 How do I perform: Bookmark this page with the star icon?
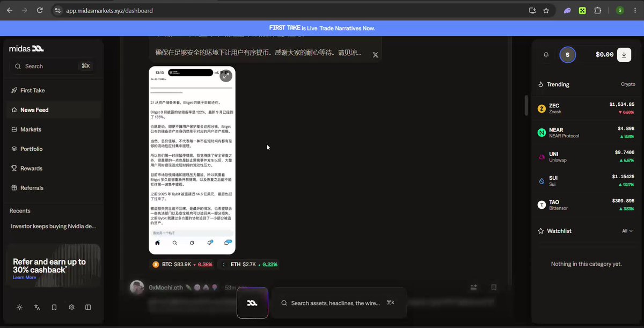click(x=546, y=10)
